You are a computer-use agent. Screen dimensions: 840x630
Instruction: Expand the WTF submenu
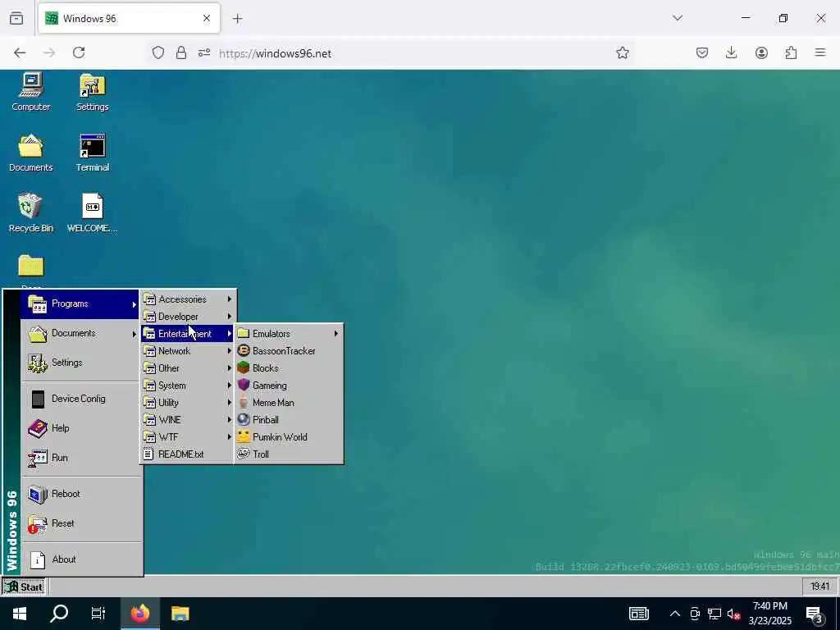click(x=188, y=436)
